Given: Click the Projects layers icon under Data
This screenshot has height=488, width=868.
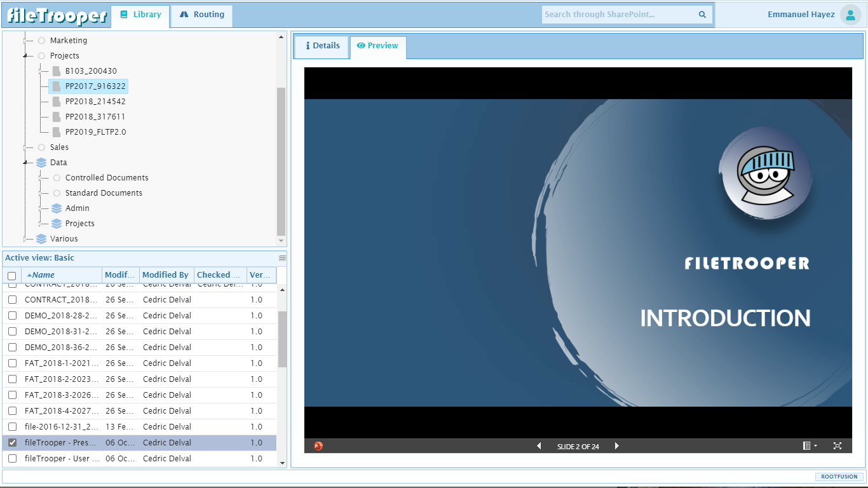Looking at the screenshot, I should [x=57, y=224].
